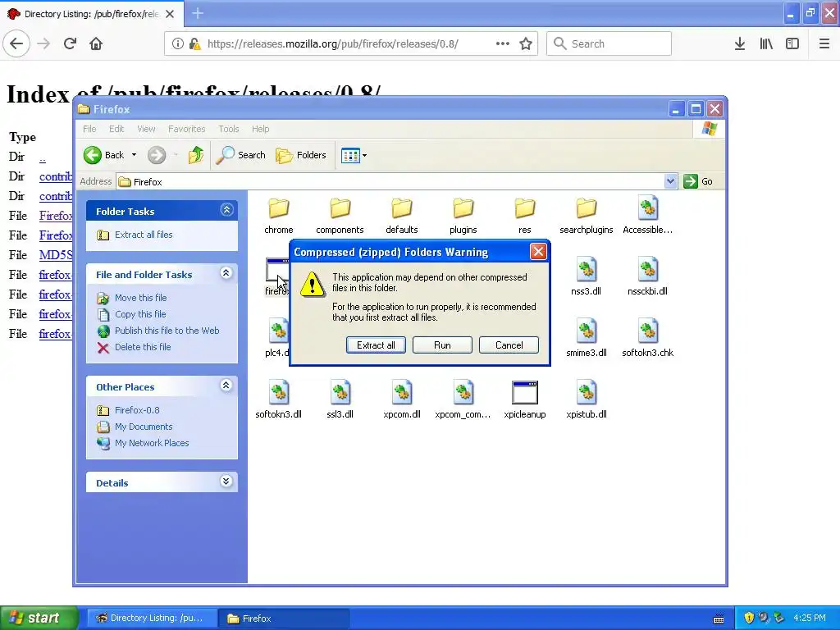Image resolution: width=840 pixels, height=630 pixels.
Task: Click Move this file link
Action: pos(140,298)
